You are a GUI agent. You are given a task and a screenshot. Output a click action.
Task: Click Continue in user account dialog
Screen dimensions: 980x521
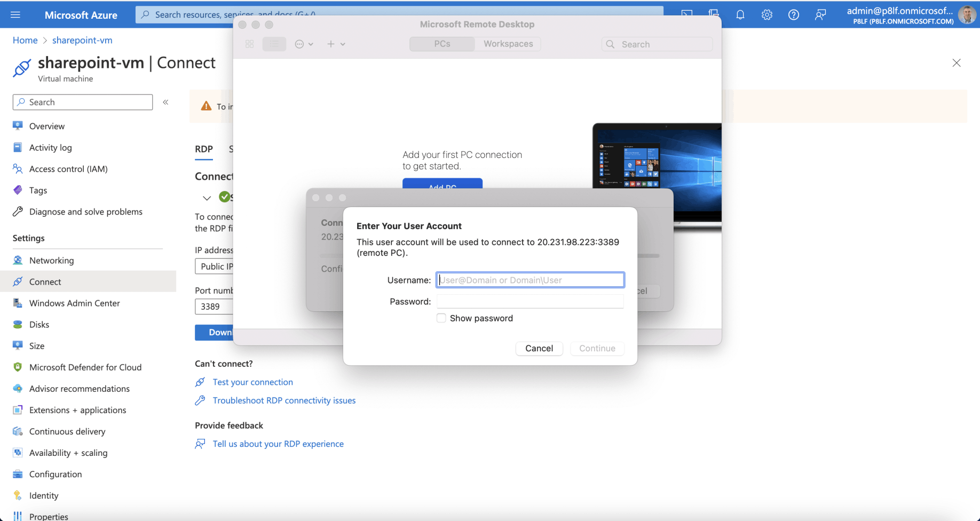[x=597, y=348]
